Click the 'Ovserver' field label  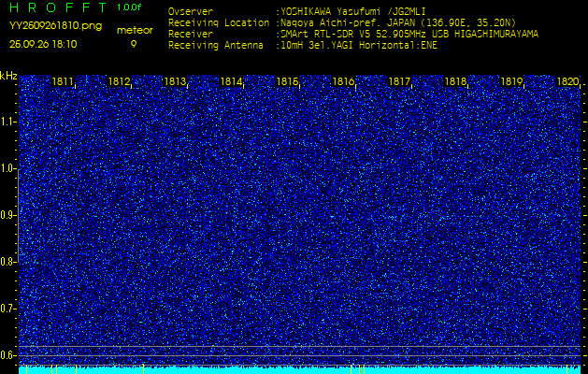pos(191,11)
